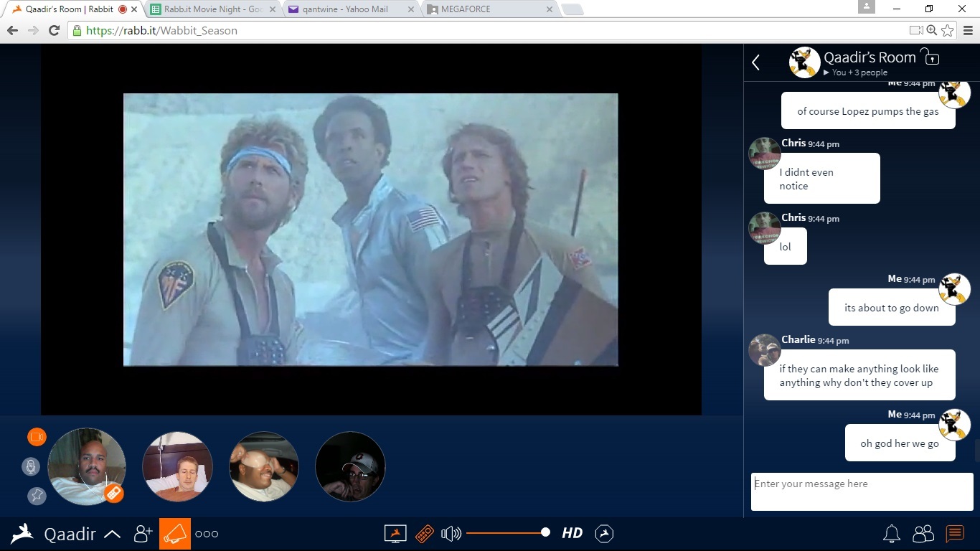Open the Chrome hamburger menu
980x551 pixels.
[x=968, y=30]
